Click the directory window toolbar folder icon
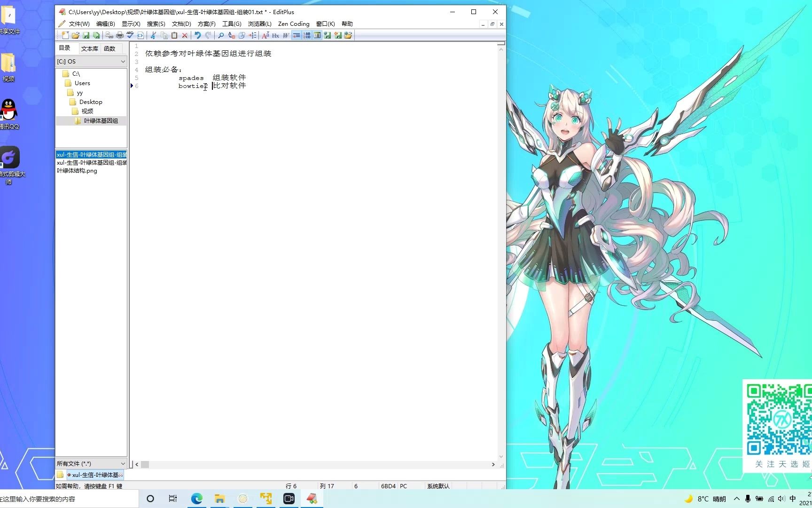Image resolution: width=812 pixels, height=508 pixels. coord(348,35)
